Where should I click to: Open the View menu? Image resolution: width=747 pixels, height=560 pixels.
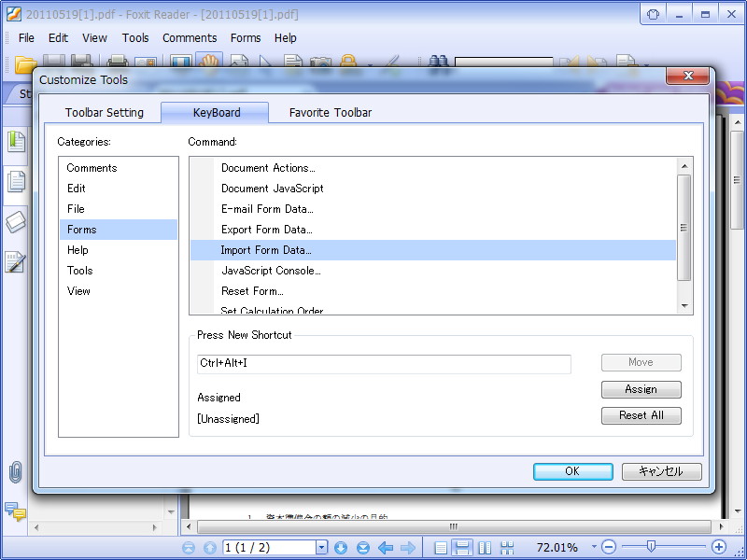(x=94, y=37)
